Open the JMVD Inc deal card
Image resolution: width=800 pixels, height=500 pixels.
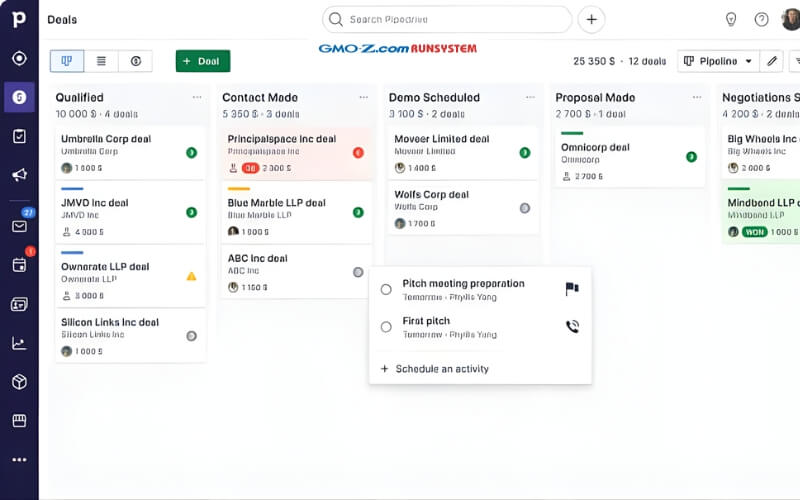(x=131, y=212)
